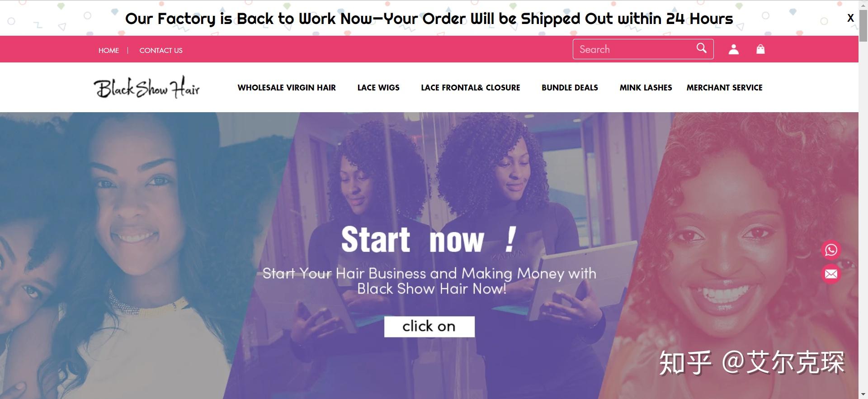Select the BUNDLE DEALS menu item
Viewport: 868px width, 399px height.
tap(570, 87)
